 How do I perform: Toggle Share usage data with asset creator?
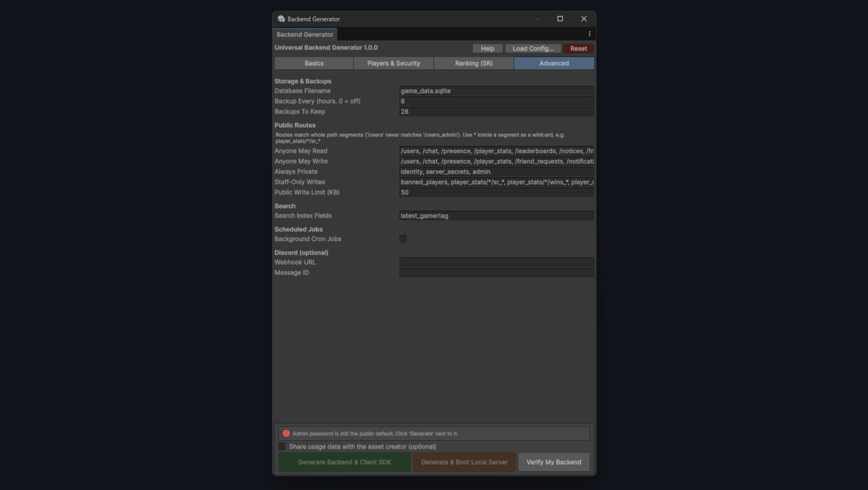click(282, 447)
